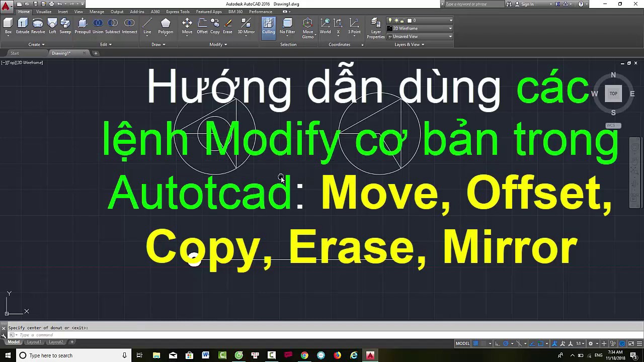Apply the Union command

coord(98,26)
